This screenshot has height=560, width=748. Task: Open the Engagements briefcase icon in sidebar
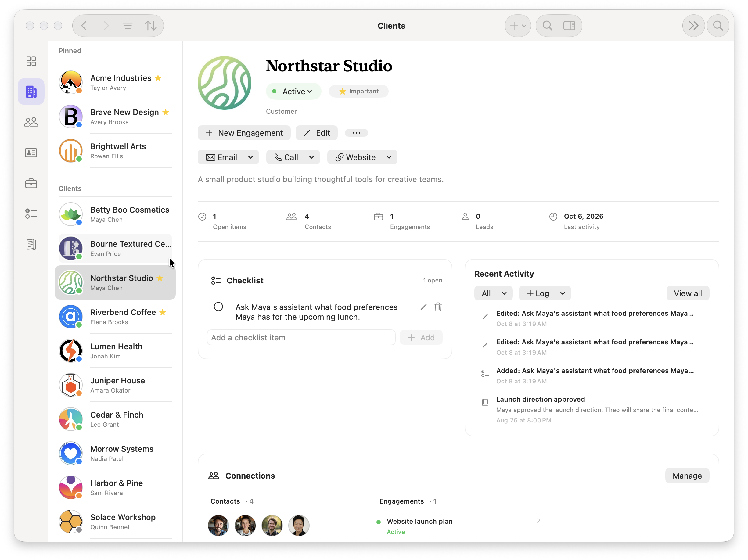tap(31, 183)
